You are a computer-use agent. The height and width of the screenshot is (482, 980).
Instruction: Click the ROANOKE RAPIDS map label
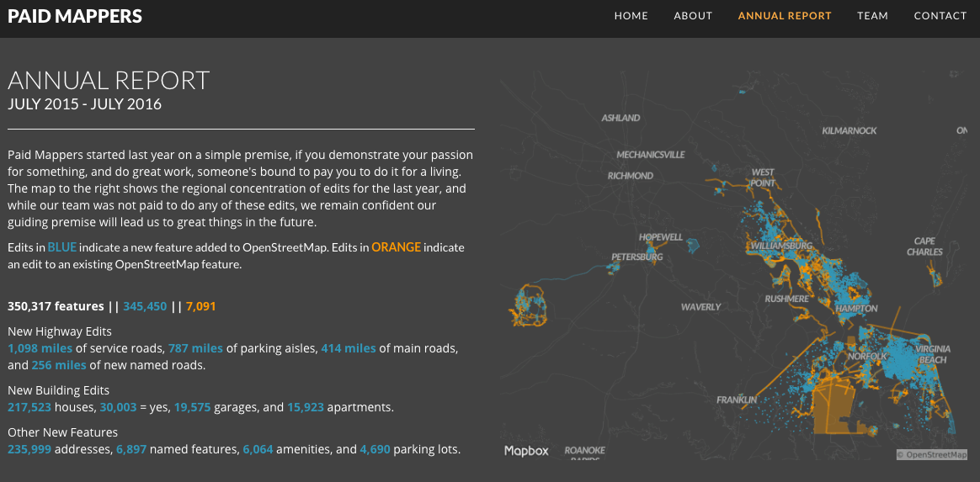(584, 454)
